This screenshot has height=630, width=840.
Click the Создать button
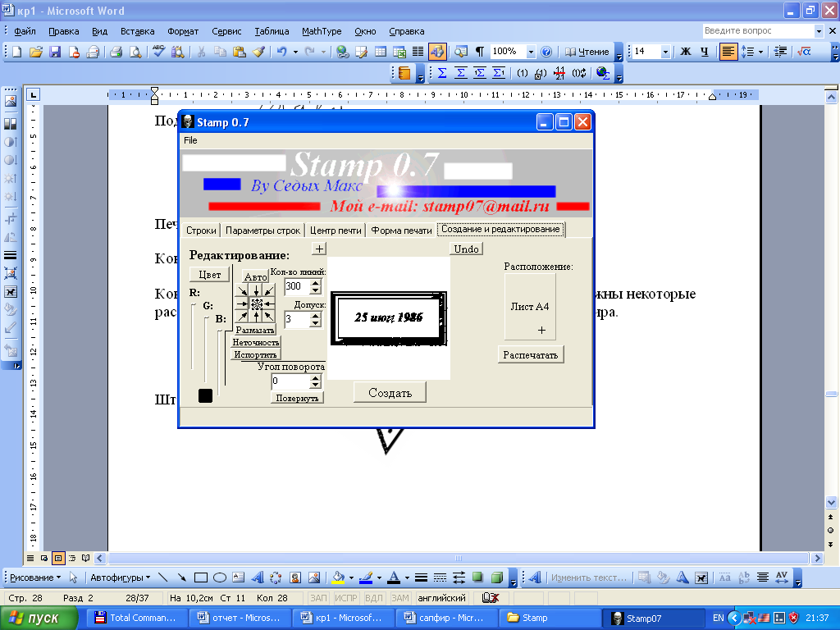[x=390, y=393]
